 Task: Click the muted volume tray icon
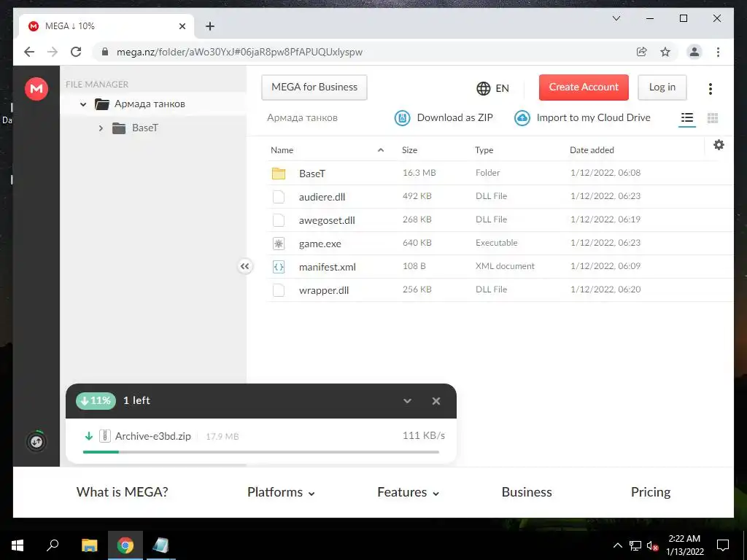(652, 545)
